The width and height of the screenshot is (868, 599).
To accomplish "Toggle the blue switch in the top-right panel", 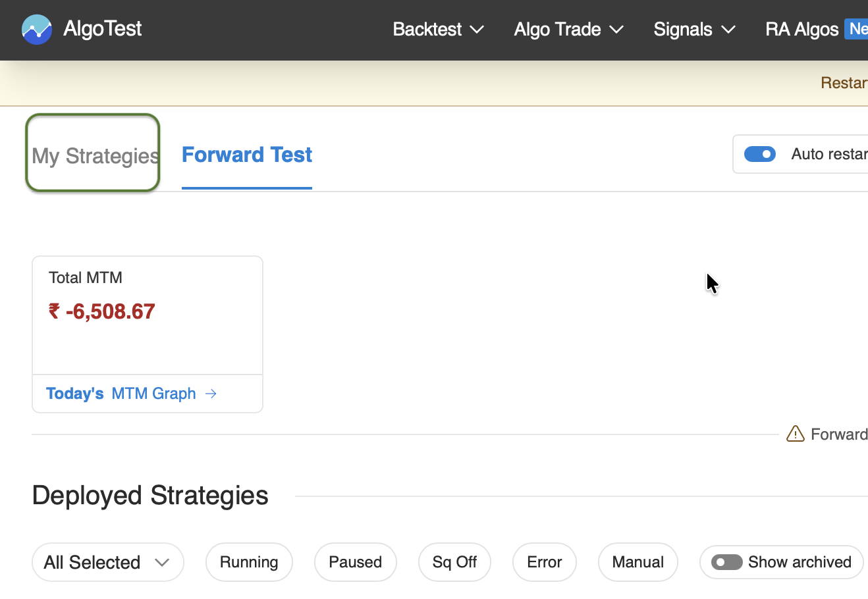I will pos(760,154).
